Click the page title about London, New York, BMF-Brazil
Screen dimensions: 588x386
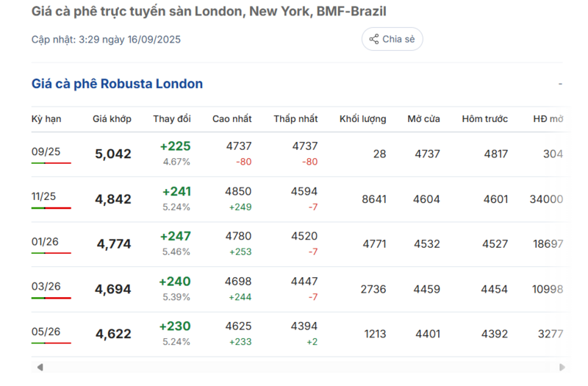click(209, 12)
